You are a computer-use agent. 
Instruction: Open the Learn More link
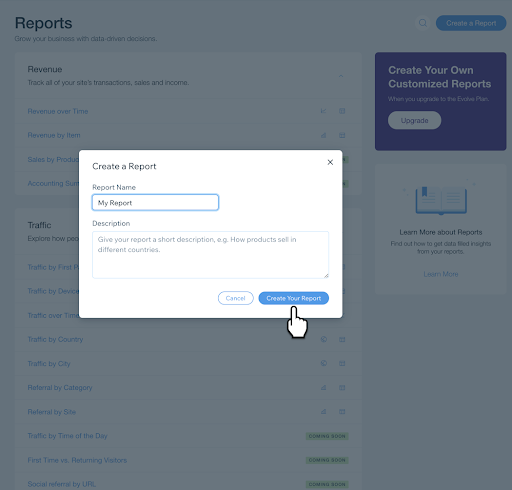click(x=441, y=274)
